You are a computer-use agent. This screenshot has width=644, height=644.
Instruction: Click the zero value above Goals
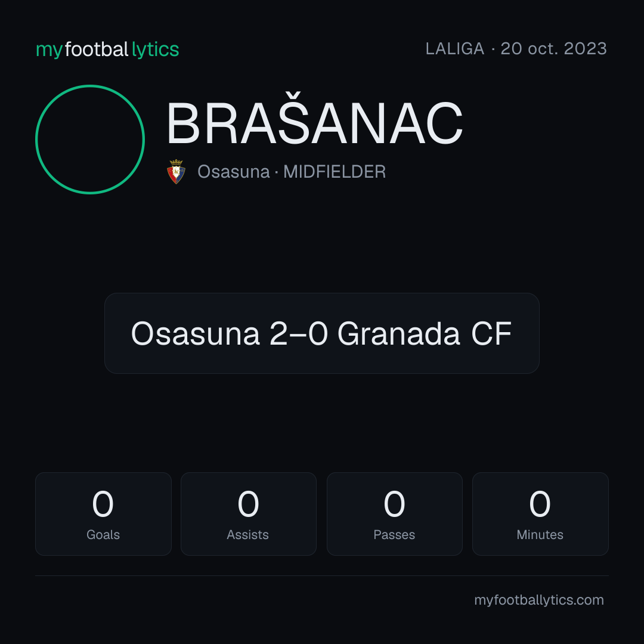tap(103, 504)
